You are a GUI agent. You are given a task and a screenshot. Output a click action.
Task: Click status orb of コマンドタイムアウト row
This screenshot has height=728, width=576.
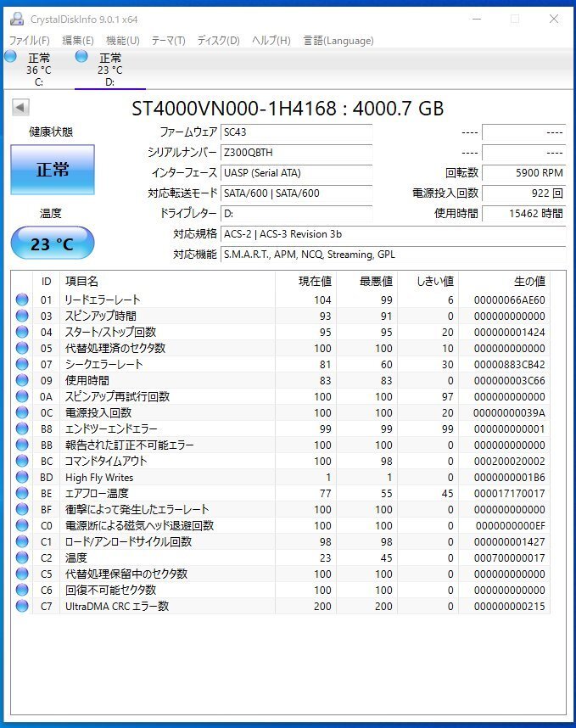22,461
